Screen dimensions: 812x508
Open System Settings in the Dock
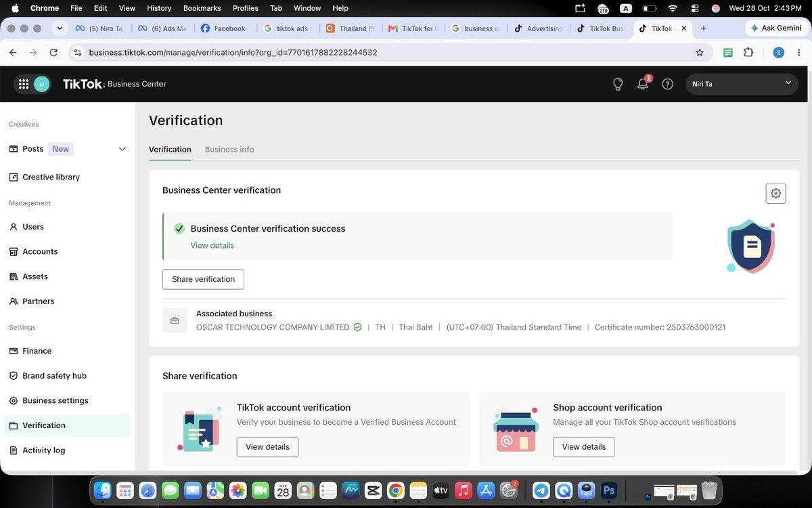(508, 490)
